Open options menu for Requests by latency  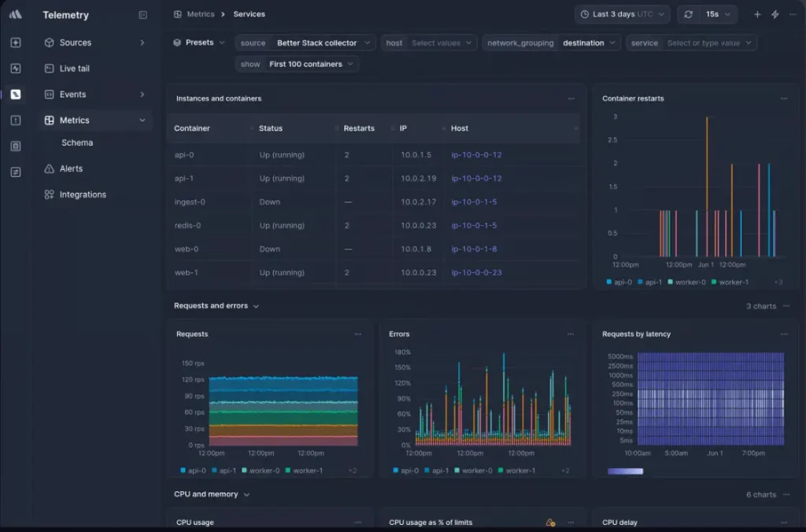tap(784, 334)
